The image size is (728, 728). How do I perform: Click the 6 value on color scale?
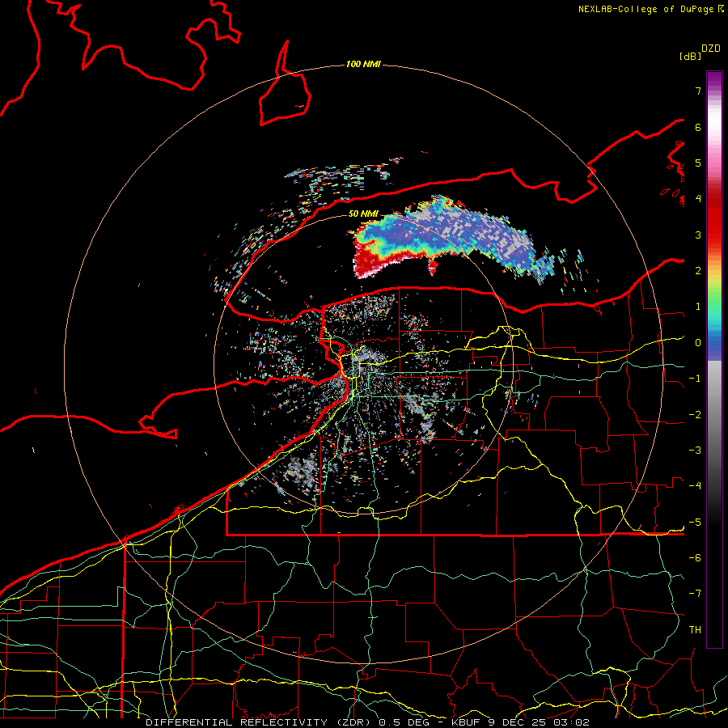tap(698, 127)
